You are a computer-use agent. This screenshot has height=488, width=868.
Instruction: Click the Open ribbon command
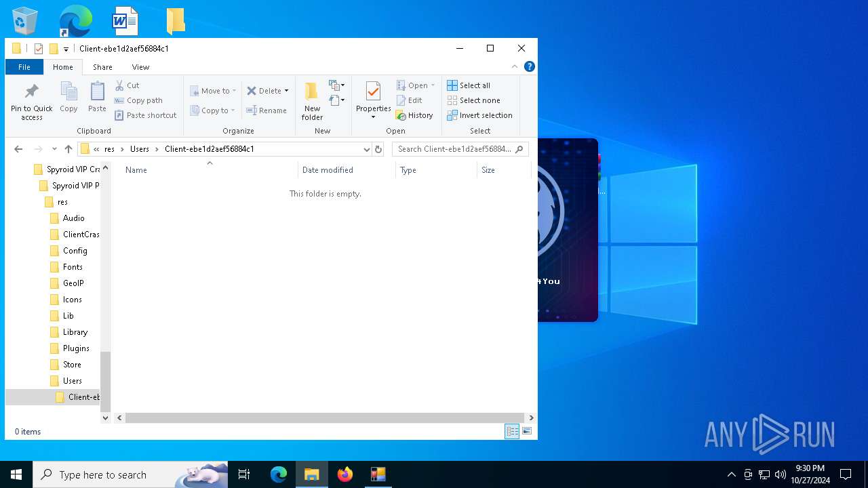415,85
